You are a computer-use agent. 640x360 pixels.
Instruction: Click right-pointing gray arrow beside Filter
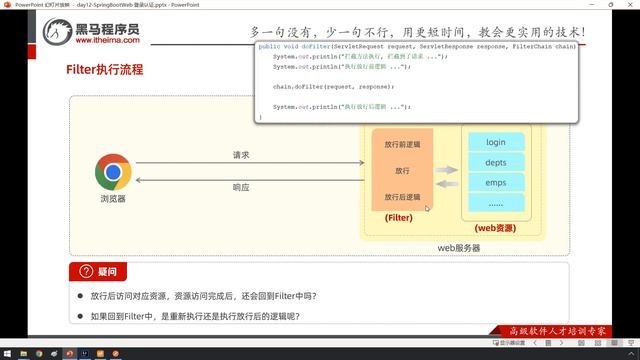[447, 170]
